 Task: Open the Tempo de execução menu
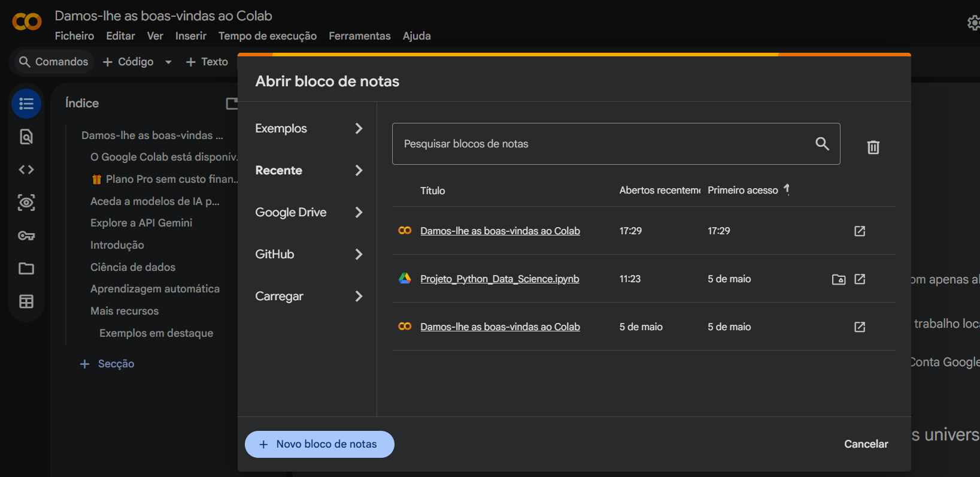coord(268,36)
